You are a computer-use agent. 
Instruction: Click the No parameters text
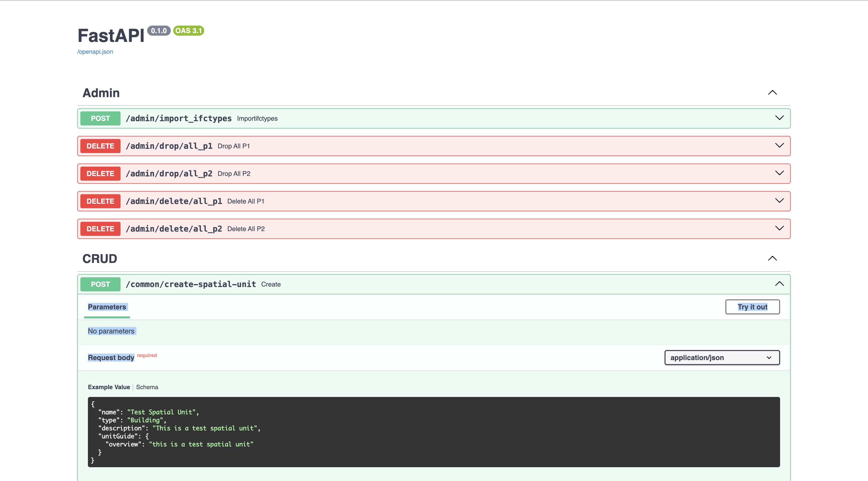[x=111, y=331]
